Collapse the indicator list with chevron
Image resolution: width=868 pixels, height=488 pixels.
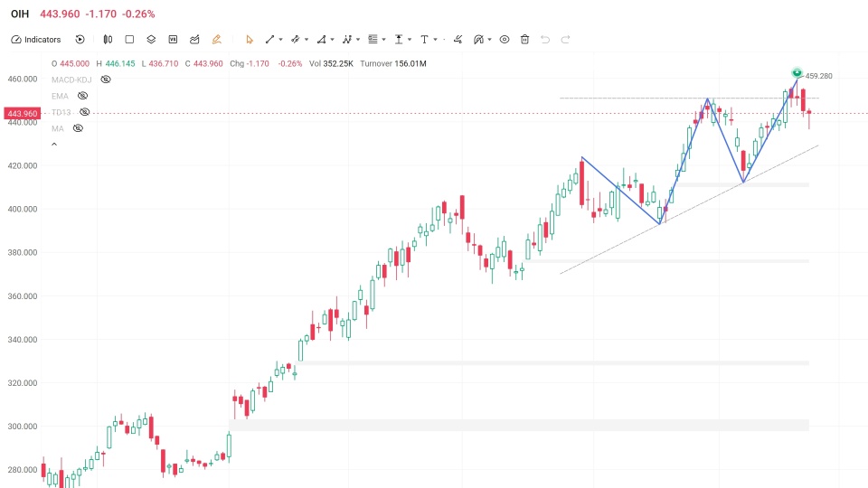54,145
